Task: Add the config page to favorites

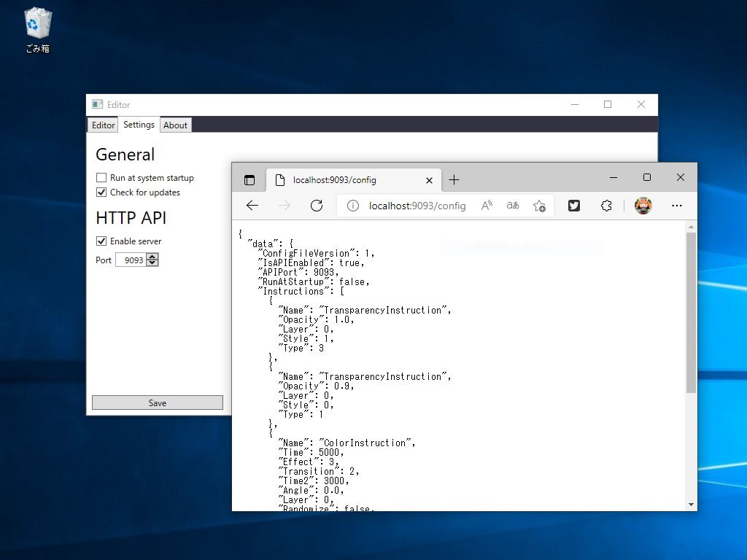Action: [x=539, y=206]
